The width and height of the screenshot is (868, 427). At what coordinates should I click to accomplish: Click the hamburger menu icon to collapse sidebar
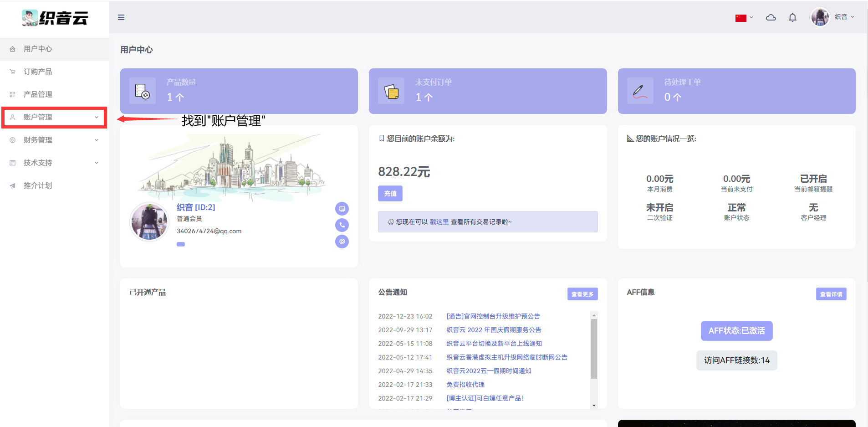(121, 17)
